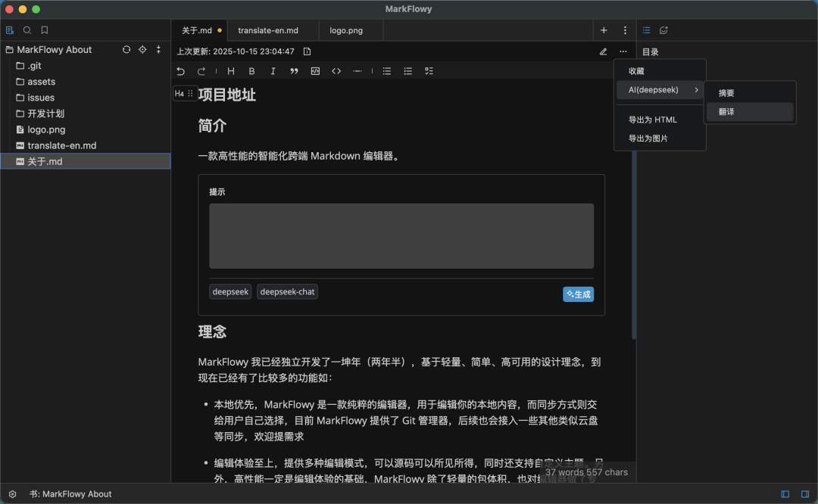Toggle the right sidebar from status bar
Viewport: 818px width, 504px height.
804,494
